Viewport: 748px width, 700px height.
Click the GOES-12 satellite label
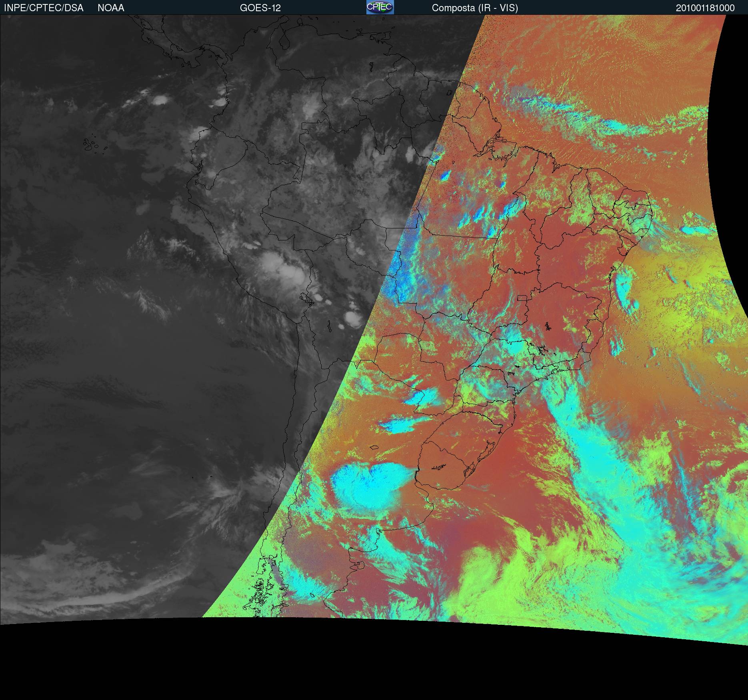260,8
